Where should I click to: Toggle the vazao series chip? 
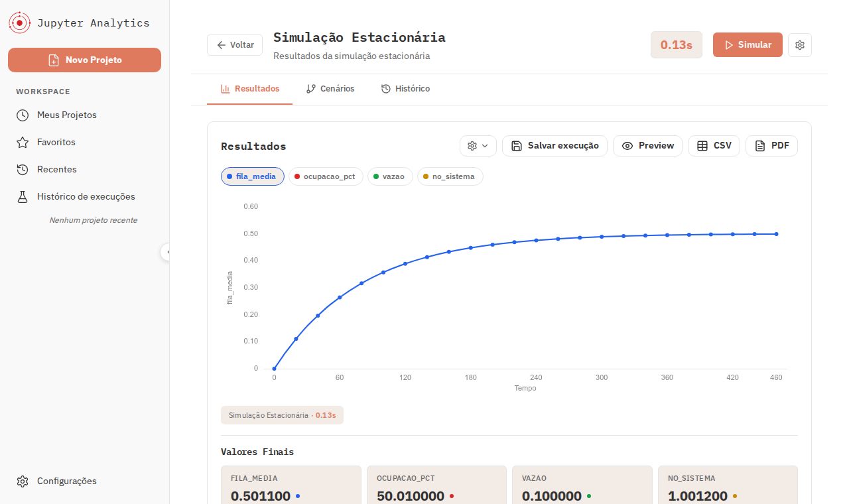[x=390, y=176]
